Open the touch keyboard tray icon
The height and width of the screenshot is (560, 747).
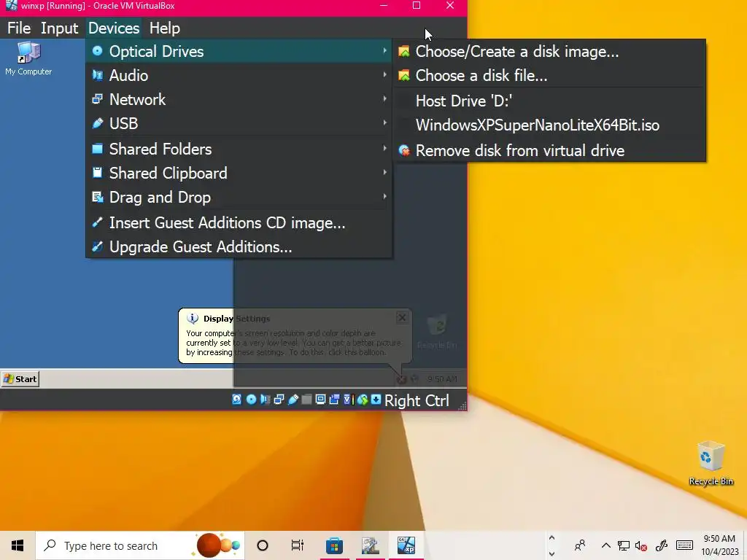pos(684,545)
